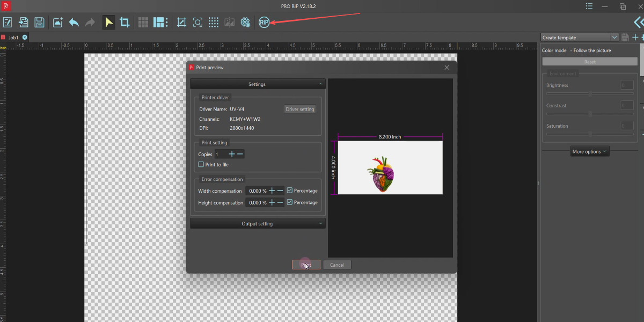644x322 pixels.
Task: Click the dotted grid icon
Action: tap(214, 23)
